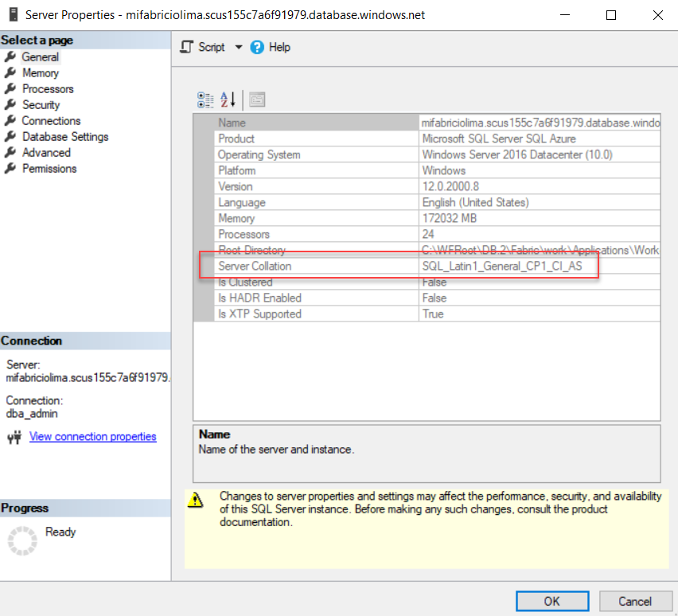Image resolution: width=678 pixels, height=616 pixels.
Task: Click the Categorized view icon in property grid
Action: tap(205, 99)
